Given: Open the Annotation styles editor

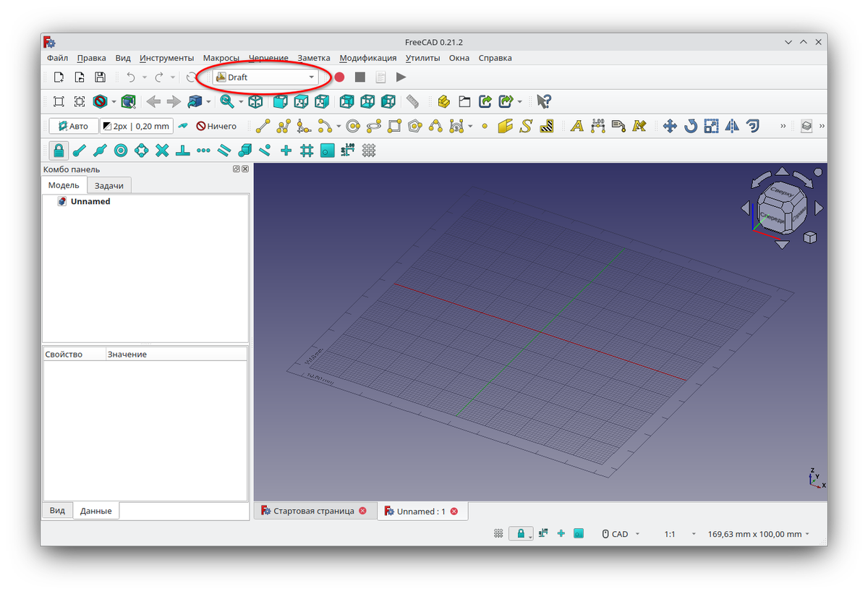Looking at the screenshot, I should point(639,126).
